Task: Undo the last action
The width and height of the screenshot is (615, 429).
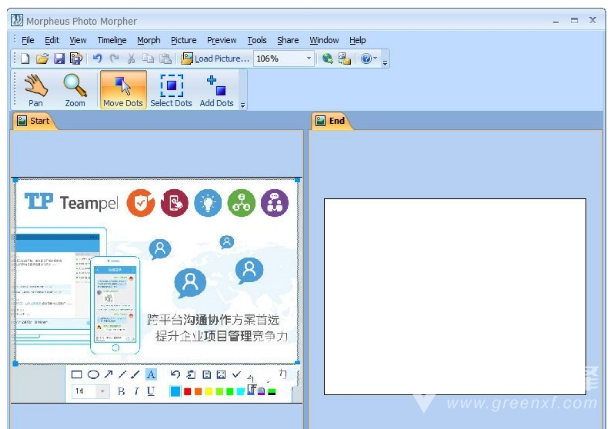Action: point(97,59)
